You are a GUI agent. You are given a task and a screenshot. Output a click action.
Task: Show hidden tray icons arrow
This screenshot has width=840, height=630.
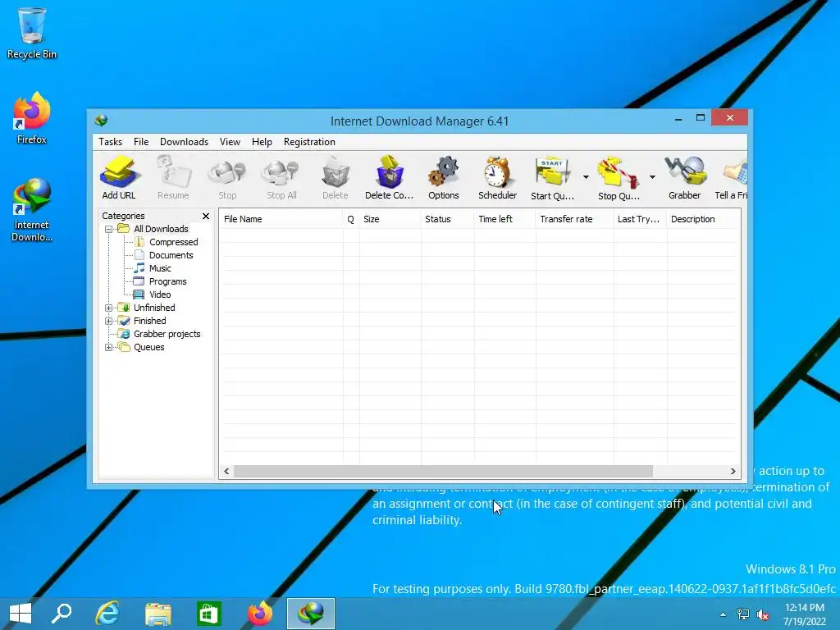[x=724, y=614]
